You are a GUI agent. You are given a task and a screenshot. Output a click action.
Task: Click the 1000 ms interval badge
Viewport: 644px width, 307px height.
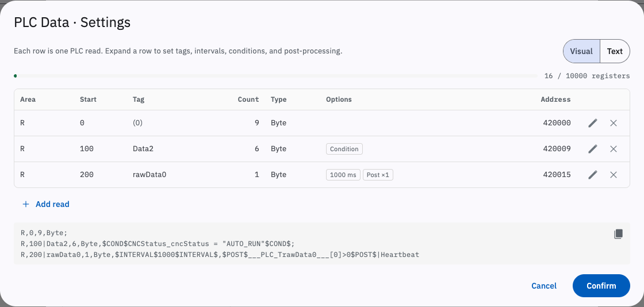(343, 175)
